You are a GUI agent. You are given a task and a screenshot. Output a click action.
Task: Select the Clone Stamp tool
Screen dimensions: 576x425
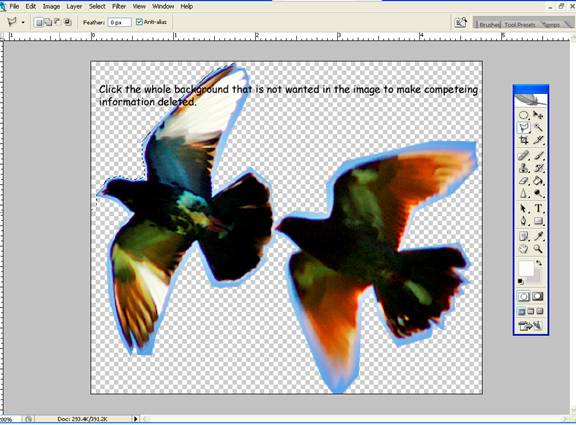click(524, 168)
